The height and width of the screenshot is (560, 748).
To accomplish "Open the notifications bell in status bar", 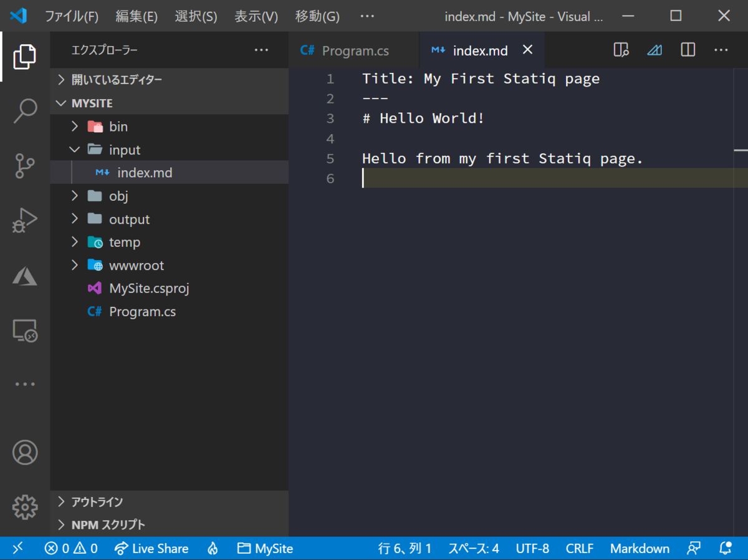I will point(725,549).
